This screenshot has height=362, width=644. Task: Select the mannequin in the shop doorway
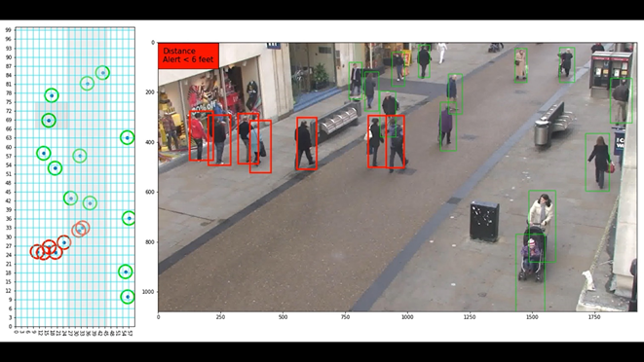(x=252, y=96)
